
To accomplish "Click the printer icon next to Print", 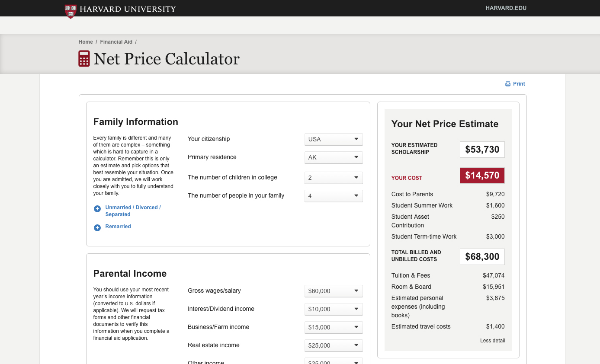I will (508, 84).
